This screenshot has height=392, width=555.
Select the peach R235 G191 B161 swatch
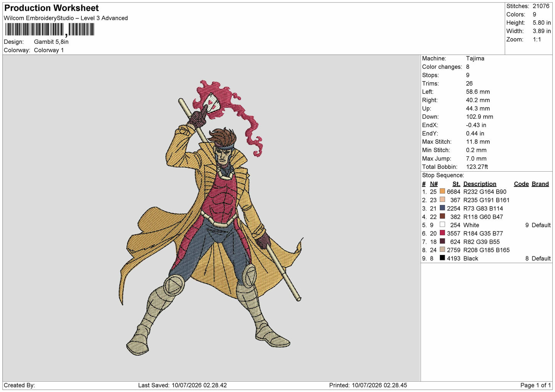click(442, 200)
